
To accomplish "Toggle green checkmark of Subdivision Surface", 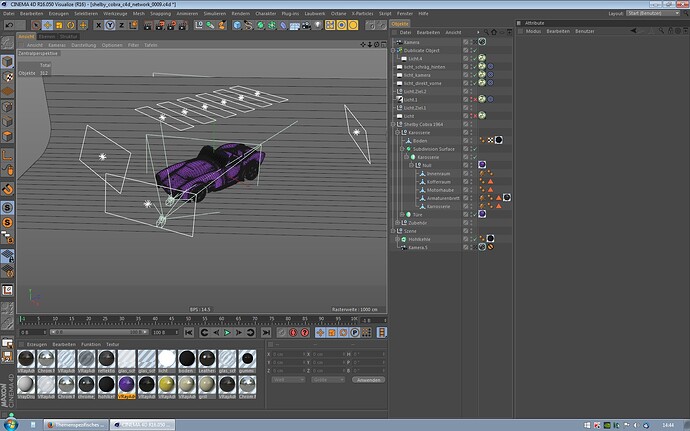I will pos(475,149).
